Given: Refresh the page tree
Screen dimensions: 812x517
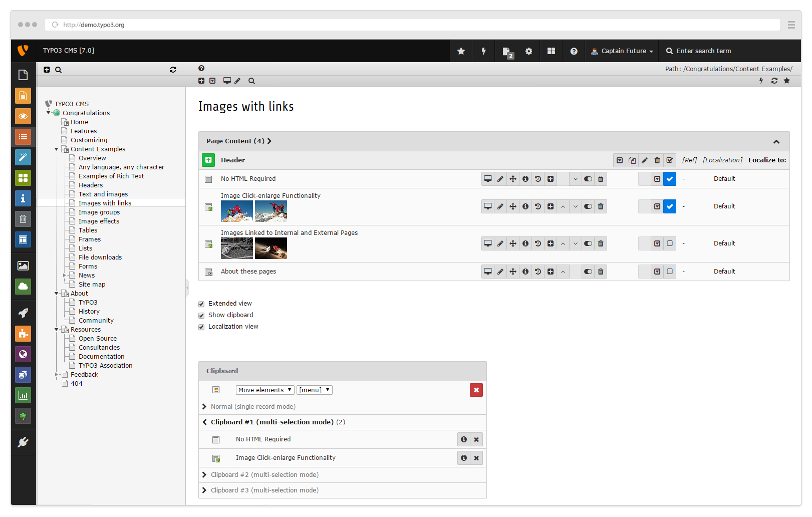Looking at the screenshot, I should [173, 70].
